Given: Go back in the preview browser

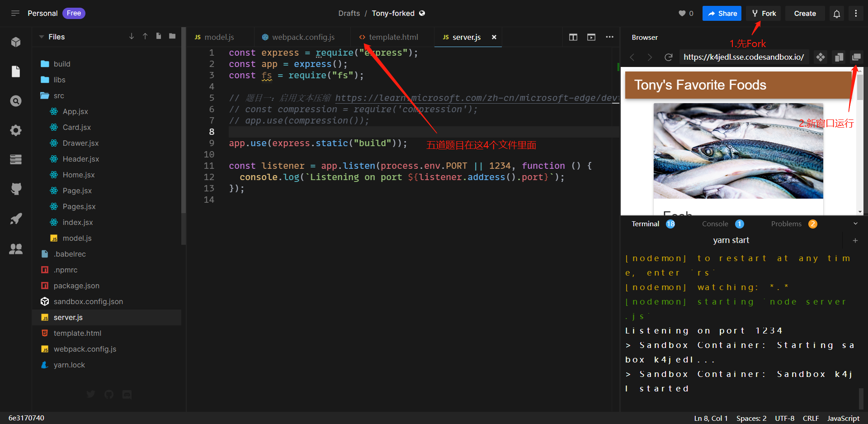Looking at the screenshot, I should pyautogui.click(x=632, y=57).
